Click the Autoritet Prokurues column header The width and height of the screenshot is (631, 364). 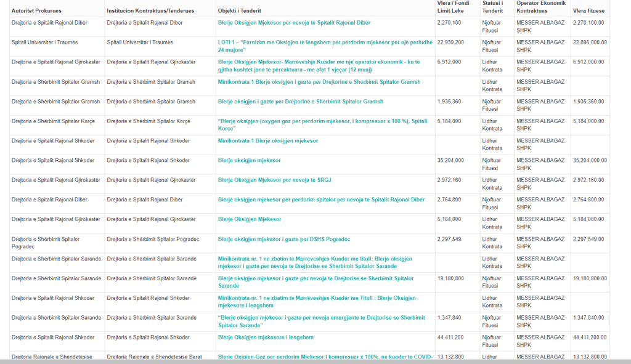coord(36,11)
